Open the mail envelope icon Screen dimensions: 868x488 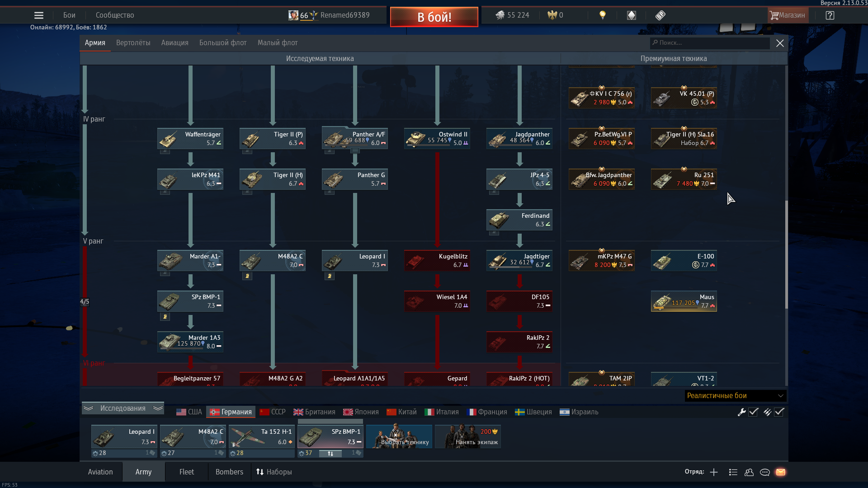781,472
